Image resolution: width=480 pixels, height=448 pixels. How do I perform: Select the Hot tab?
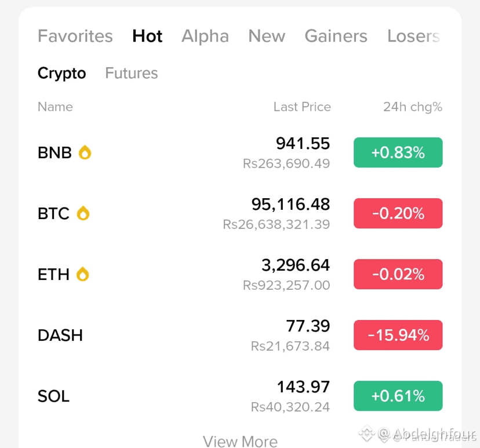pos(147,36)
